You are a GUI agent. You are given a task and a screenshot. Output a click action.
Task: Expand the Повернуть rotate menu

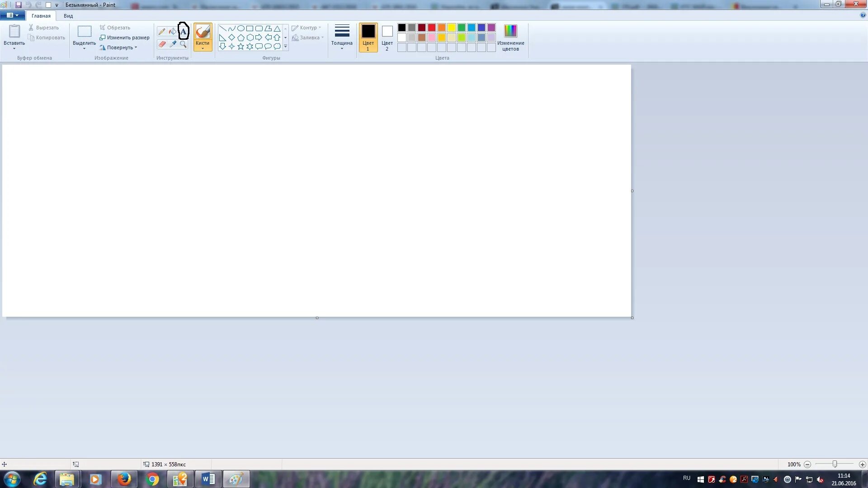(x=118, y=47)
